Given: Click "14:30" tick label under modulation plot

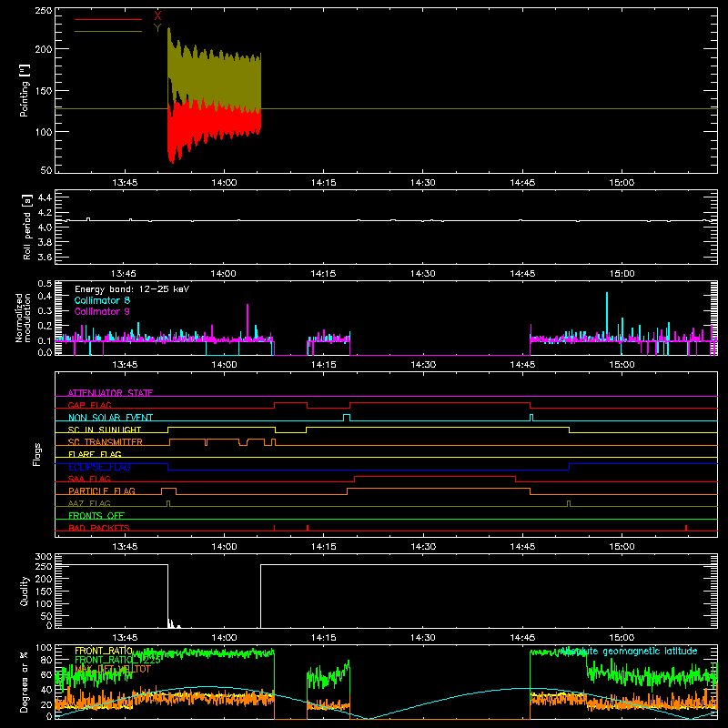Looking at the screenshot, I should 423,365.
